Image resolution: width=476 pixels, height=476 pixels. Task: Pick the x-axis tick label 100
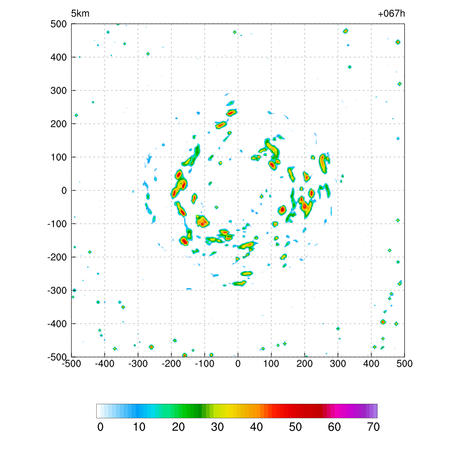pyautogui.click(x=271, y=364)
